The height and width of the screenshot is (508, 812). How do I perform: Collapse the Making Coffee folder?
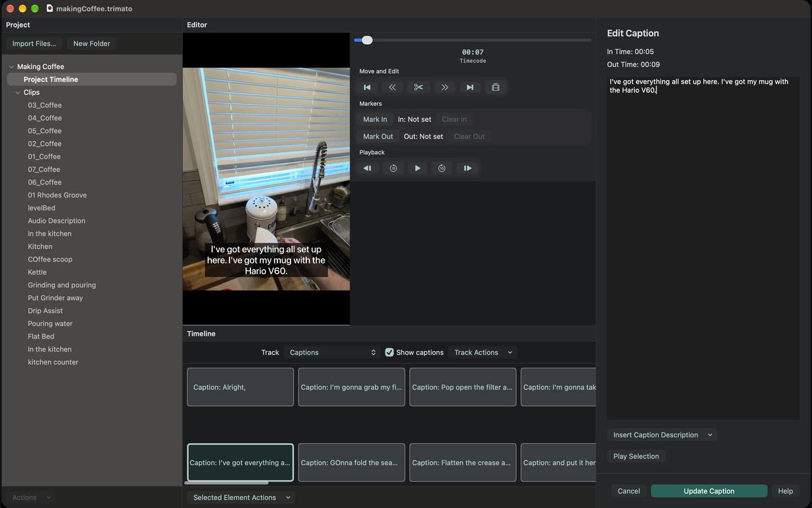pyautogui.click(x=11, y=67)
